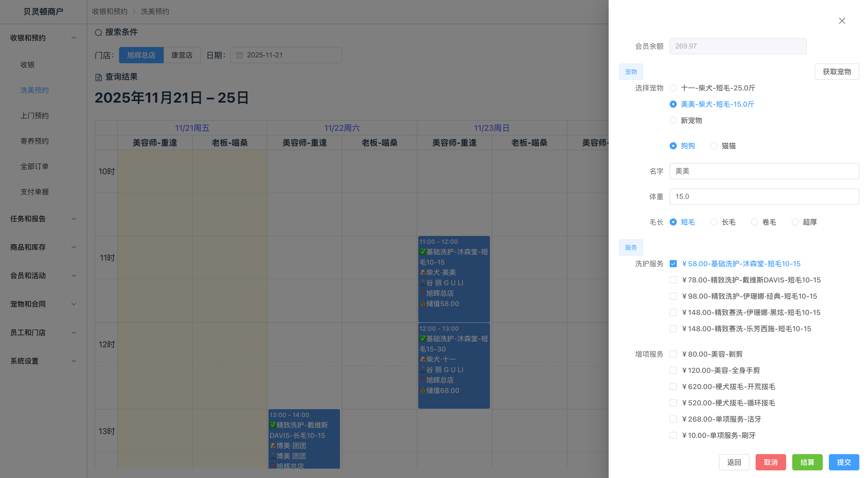Click the calendar icon in date field

point(239,55)
